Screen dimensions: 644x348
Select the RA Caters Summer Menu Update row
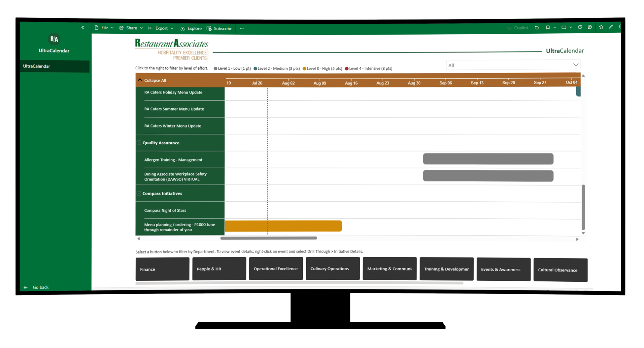pyautogui.click(x=180, y=109)
